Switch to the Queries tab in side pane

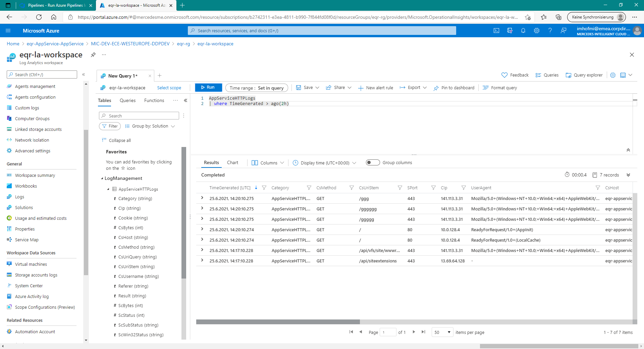click(127, 100)
